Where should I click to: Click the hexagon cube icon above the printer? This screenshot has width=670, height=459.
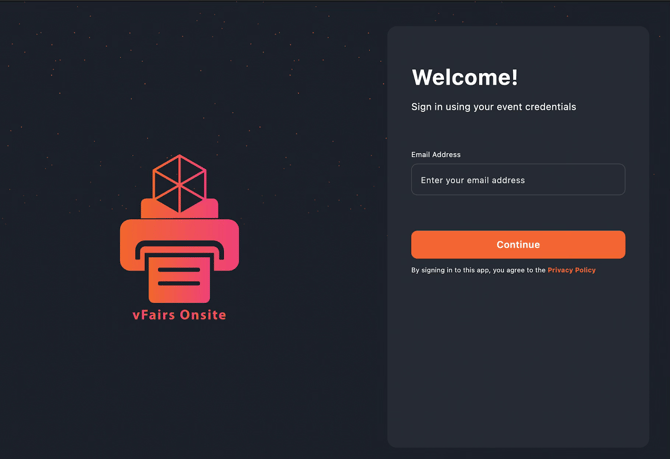179,183
